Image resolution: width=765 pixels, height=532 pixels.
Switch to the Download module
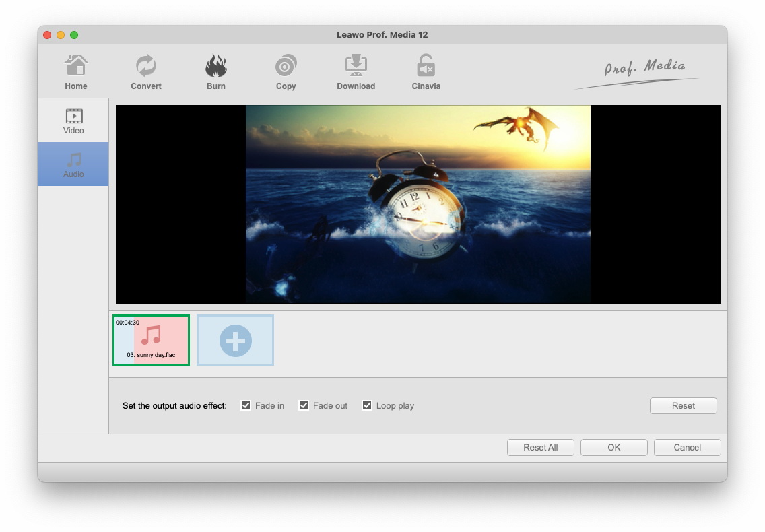356,72
